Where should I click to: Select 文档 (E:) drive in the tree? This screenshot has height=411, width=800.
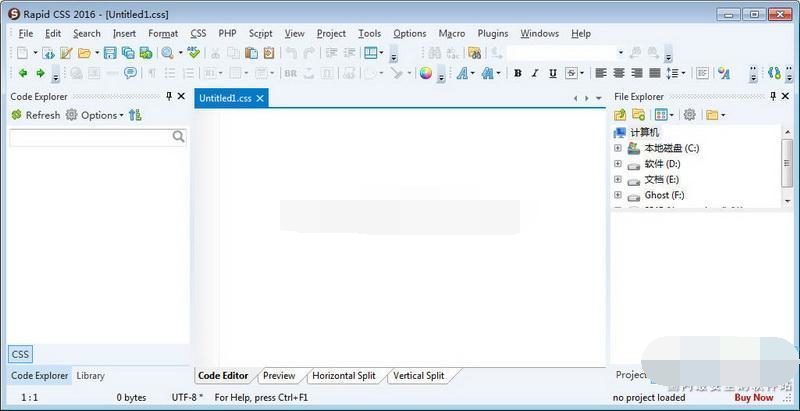coord(662,179)
